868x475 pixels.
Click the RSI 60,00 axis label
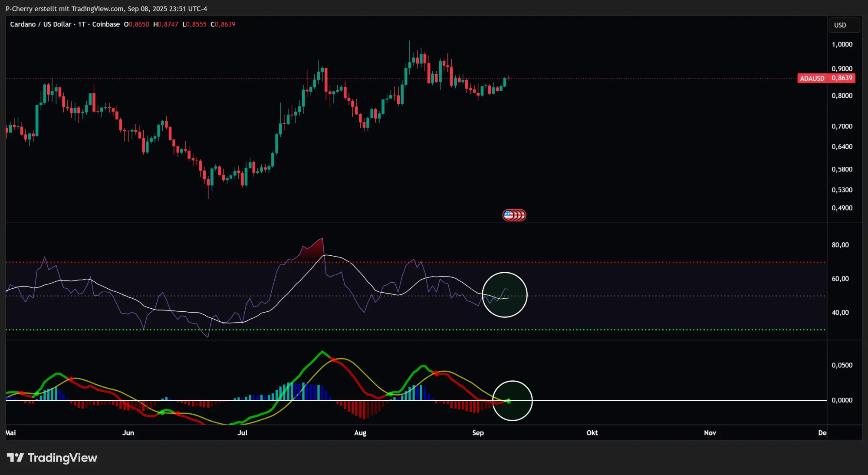click(x=840, y=279)
